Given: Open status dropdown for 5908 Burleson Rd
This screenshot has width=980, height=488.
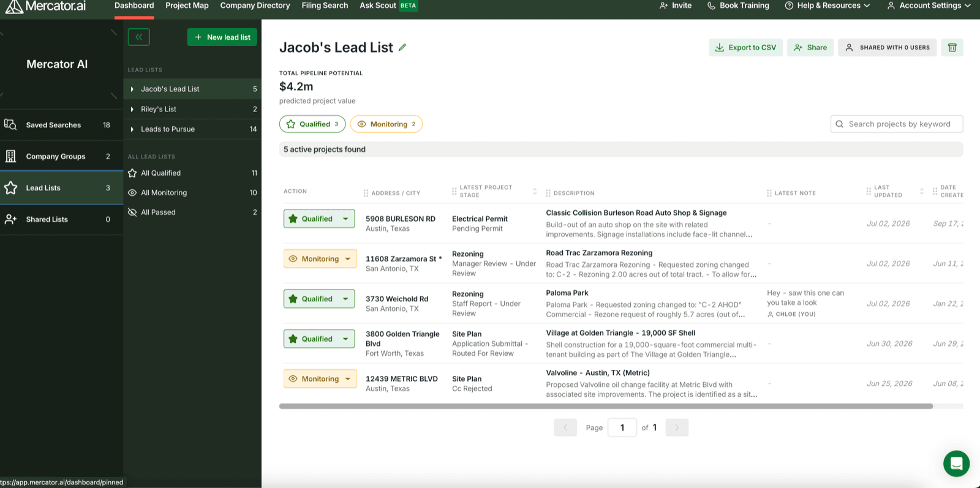Looking at the screenshot, I should 345,219.
